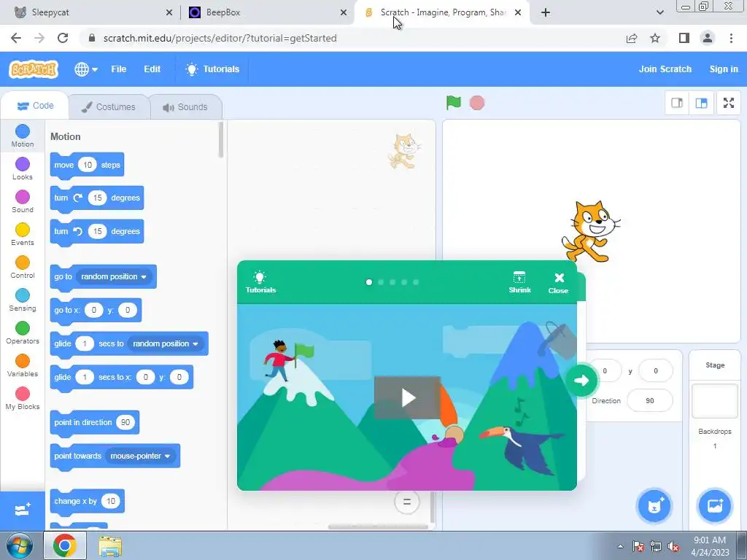The width and height of the screenshot is (747, 560).
Task: Open the language globe menu
Action: pyautogui.click(x=86, y=69)
